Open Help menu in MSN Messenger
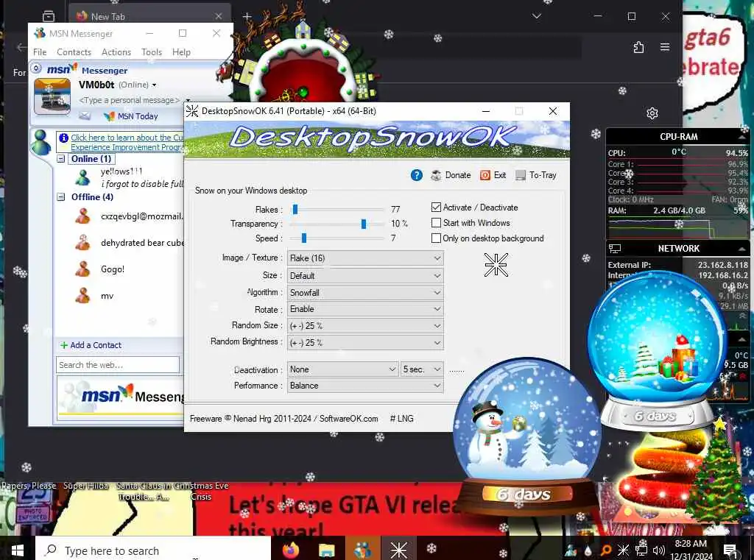This screenshot has width=754, height=560. click(181, 52)
